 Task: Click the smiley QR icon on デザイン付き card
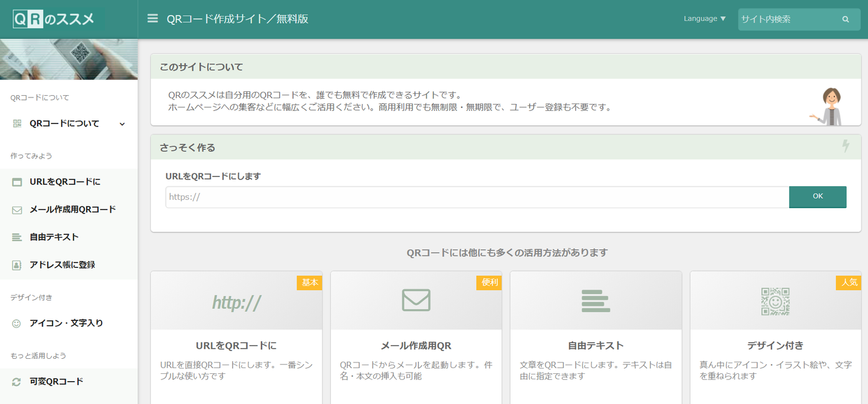click(x=775, y=301)
